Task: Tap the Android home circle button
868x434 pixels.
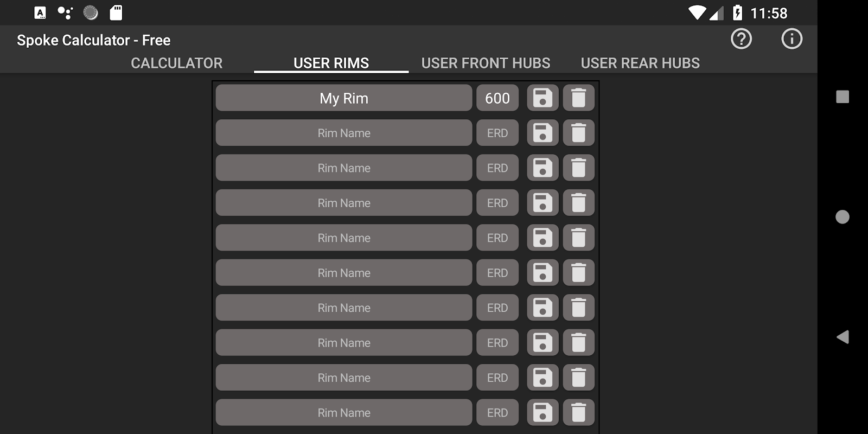Action: 843,217
